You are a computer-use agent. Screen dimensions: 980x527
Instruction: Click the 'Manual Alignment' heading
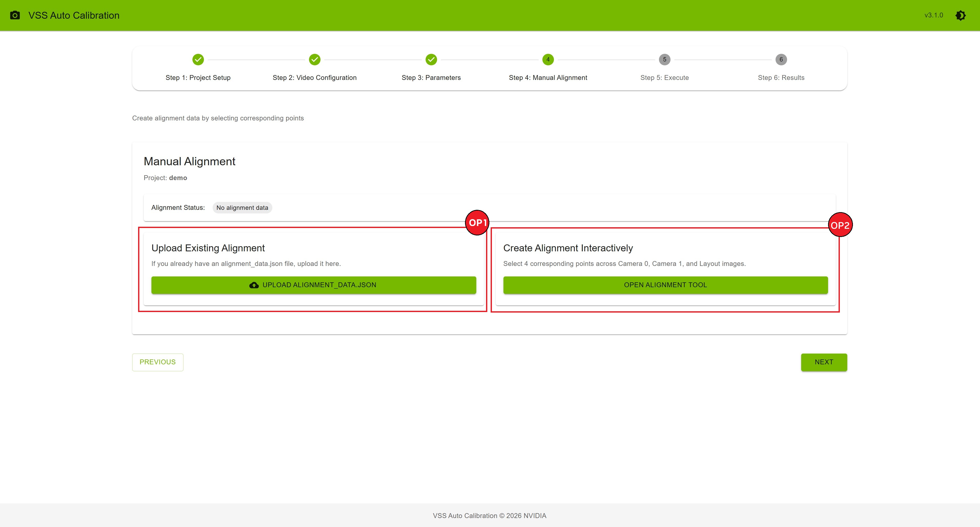(x=189, y=161)
